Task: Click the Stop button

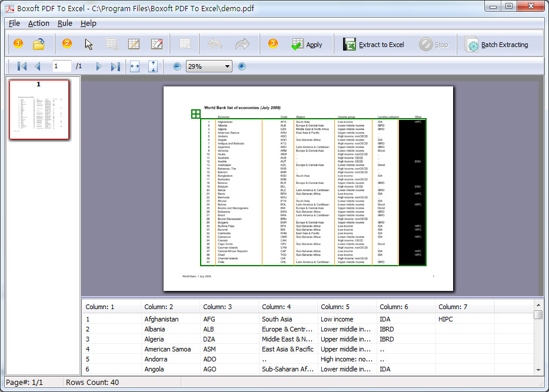Action: coord(434,45)
